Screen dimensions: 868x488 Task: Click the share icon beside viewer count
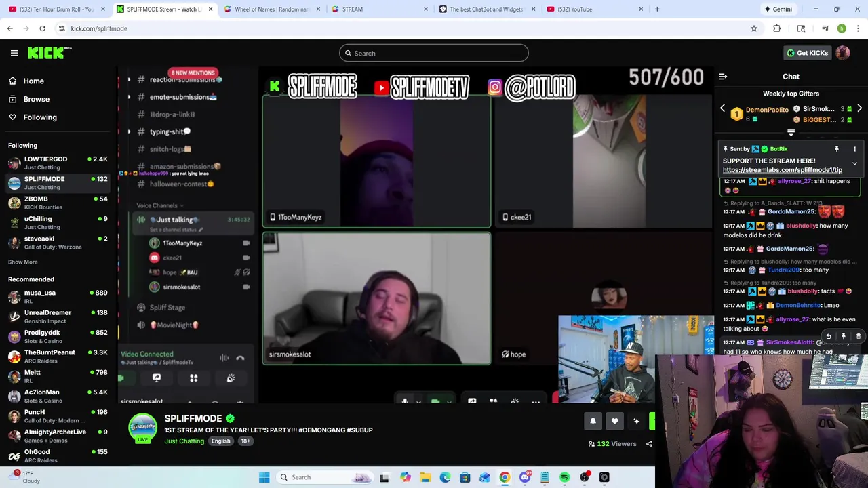click(x=649, y=444)
